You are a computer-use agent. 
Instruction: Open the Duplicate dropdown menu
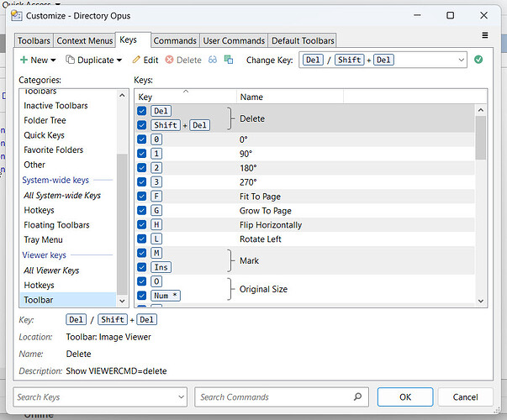tap(94, 60)
